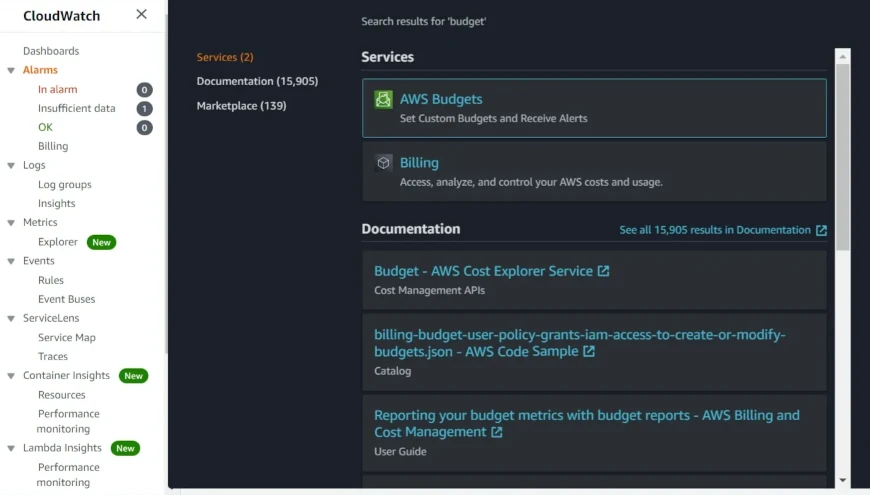The height and width of the screenshot is (495, 870).
Task: Click the search results scrollbar down arrow
Action: tap(843, 480)
